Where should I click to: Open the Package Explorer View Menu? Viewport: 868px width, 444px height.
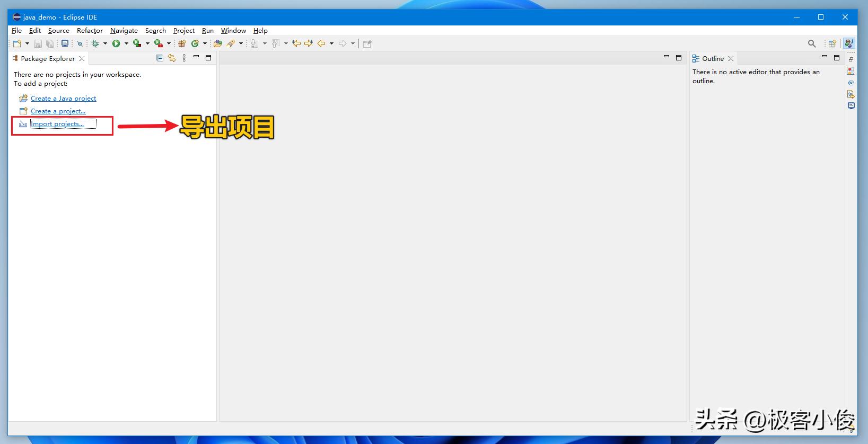184,58
